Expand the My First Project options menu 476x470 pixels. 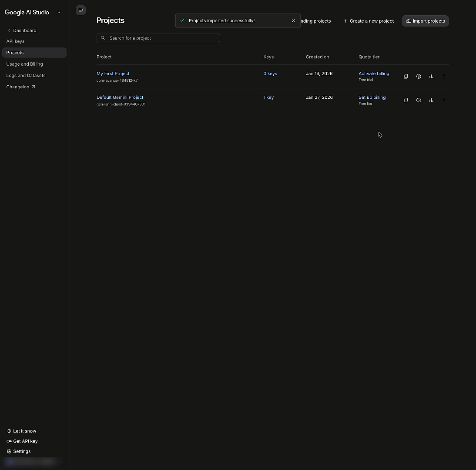pos(444,77)
